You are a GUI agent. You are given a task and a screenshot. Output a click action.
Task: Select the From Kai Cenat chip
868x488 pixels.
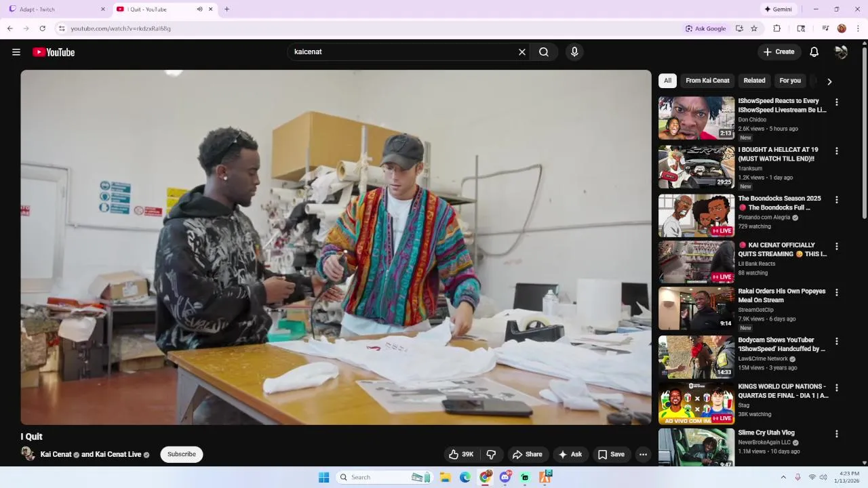coord(707,81)
